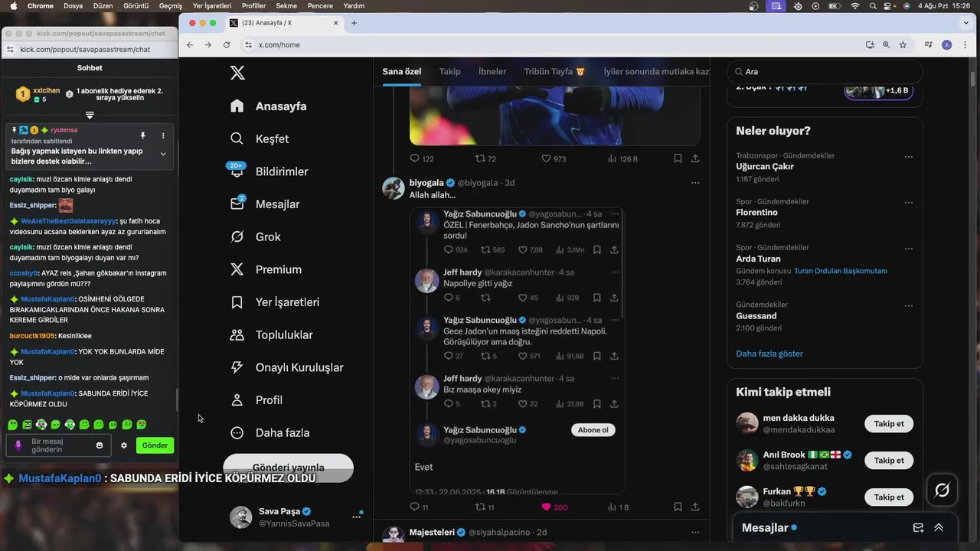Click the Ara search field

pyautogui.click(x=825, y=72)
